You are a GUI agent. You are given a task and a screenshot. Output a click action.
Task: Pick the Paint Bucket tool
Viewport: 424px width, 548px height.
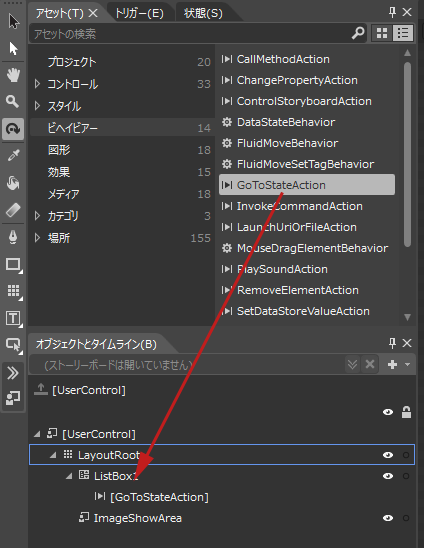click(x=13, y=183)
